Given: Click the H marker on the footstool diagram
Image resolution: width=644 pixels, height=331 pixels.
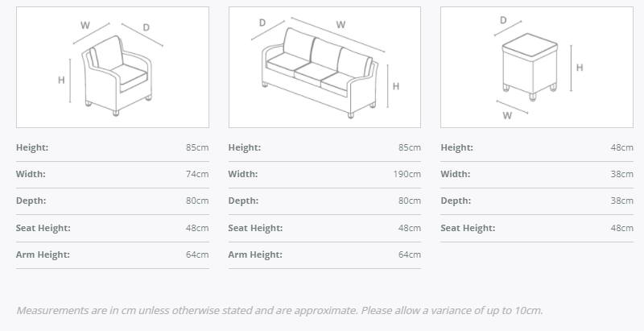Looking at the screenshot, I should point(580,68).
